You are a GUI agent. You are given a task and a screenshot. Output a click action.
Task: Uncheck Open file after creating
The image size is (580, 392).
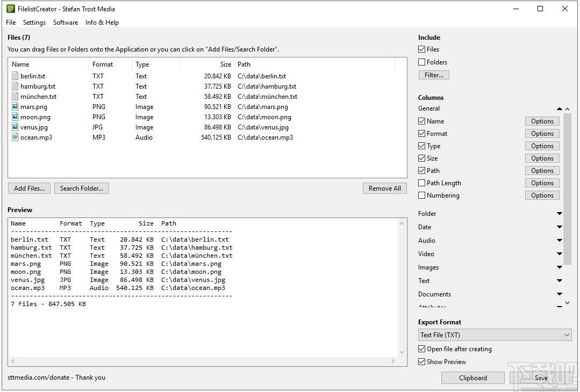click(x=421, y=349)
